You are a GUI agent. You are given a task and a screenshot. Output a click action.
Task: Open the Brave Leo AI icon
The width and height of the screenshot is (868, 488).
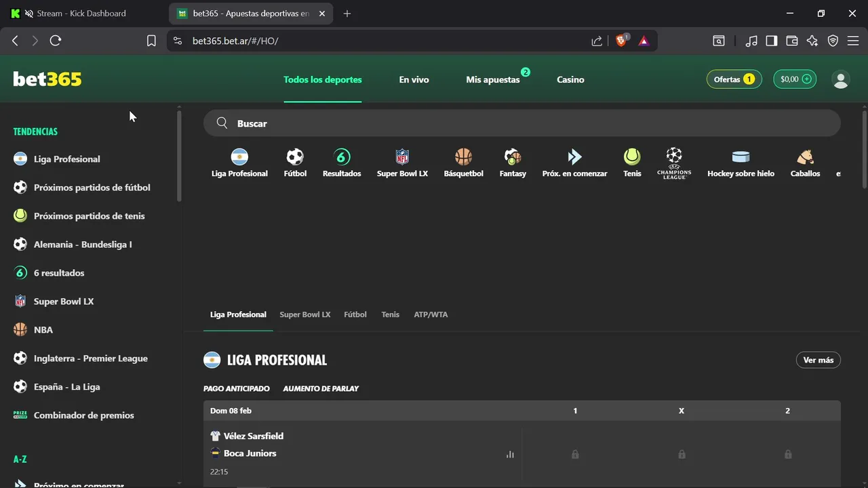coord(812,41)
